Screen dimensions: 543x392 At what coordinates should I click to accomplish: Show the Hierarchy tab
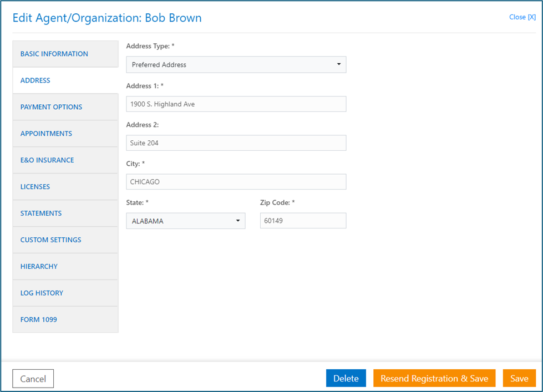click(x=65, y=266)
